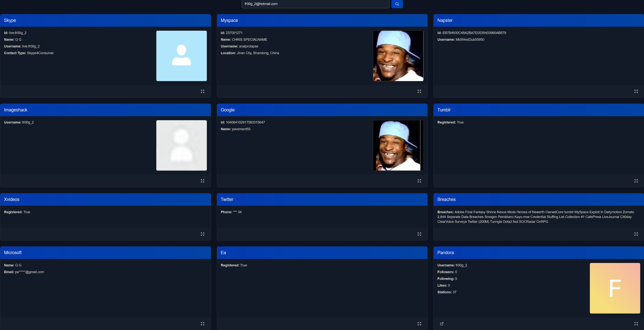Expand the Microsoft card
The height and width of the screenshot is (330, 644).
point(203,324)
